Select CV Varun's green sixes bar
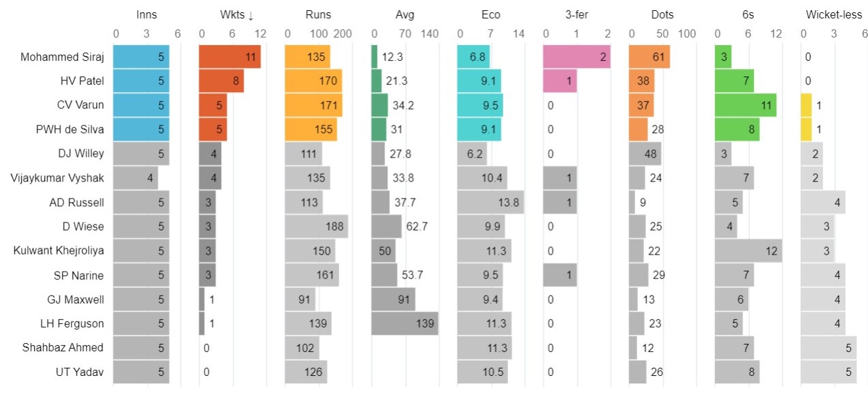This screenshot has height=393, width=868. (x=745, y=106)
